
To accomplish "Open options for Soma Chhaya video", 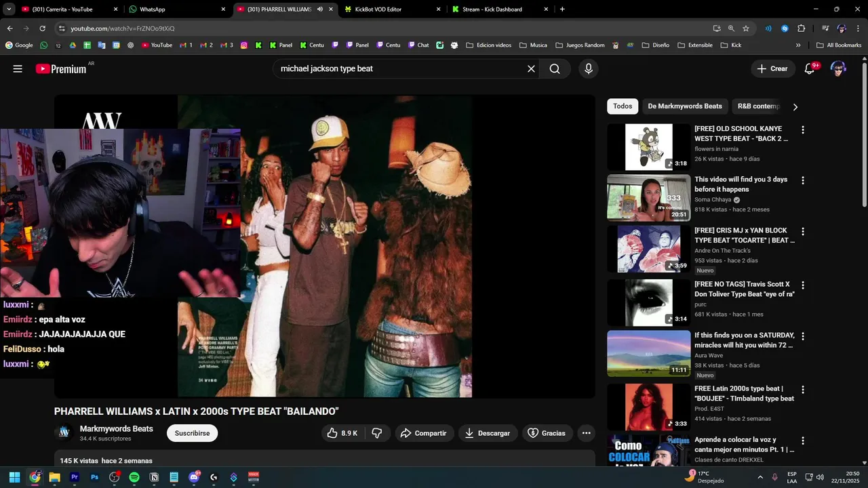I will pos(803,180).
